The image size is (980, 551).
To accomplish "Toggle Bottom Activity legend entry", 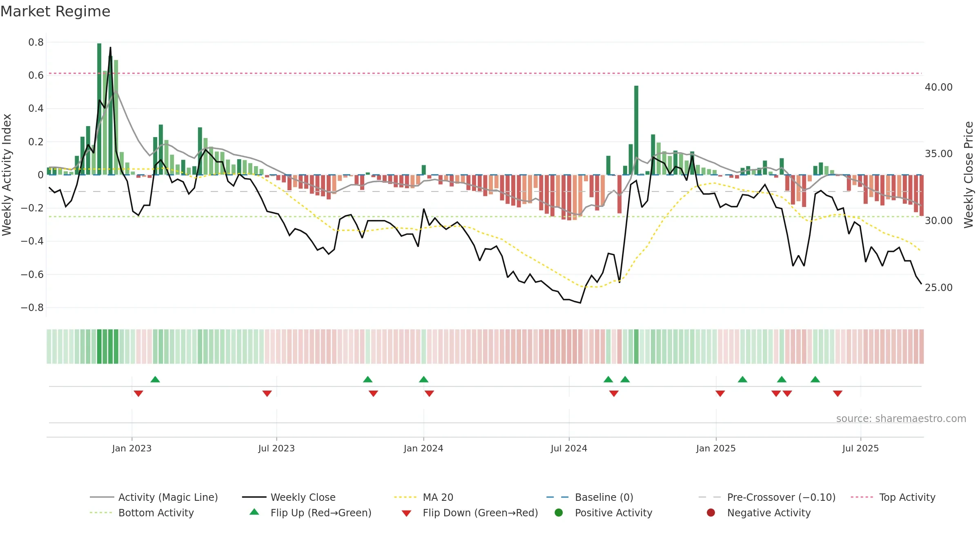I will pyautogui.click(x=142, y=513).
